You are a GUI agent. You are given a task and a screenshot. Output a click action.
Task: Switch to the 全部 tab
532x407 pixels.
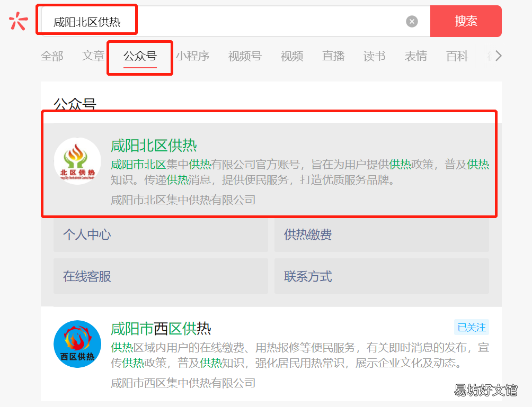click(52, 56)
